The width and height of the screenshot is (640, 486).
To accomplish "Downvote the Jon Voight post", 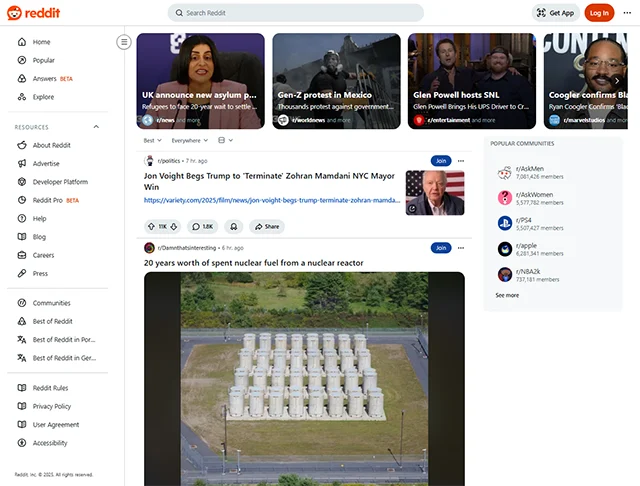I will (175, 227).
